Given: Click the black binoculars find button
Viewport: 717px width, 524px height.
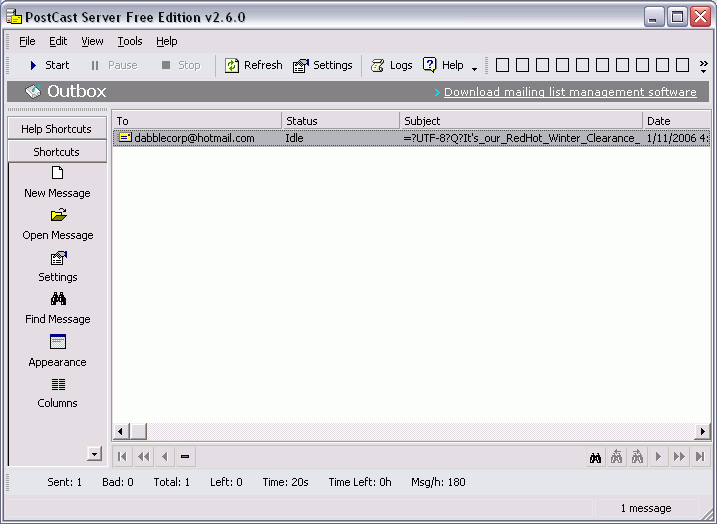Looking at the screenshot, I should (x=595, y=457).
